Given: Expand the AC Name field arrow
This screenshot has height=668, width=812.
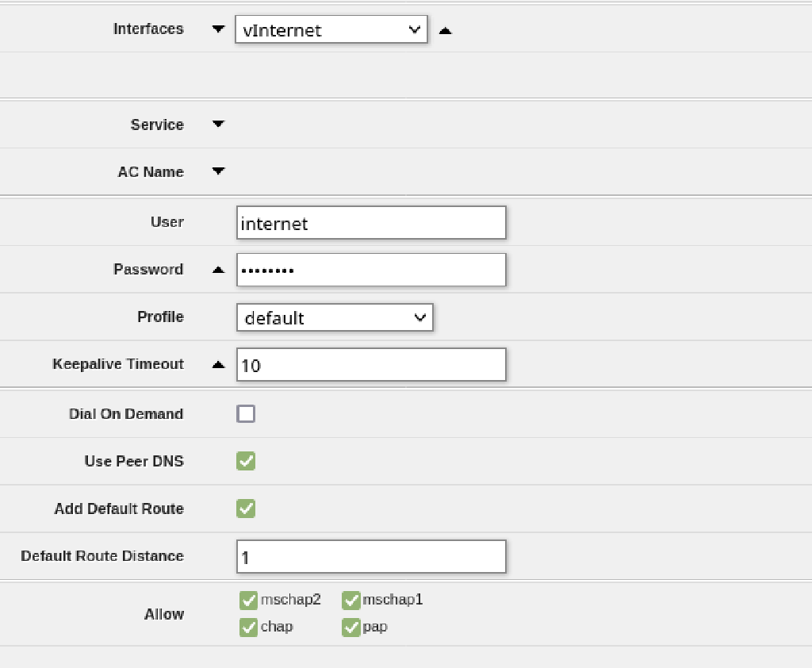Looking at the screenshot, I should pos(219,171).
